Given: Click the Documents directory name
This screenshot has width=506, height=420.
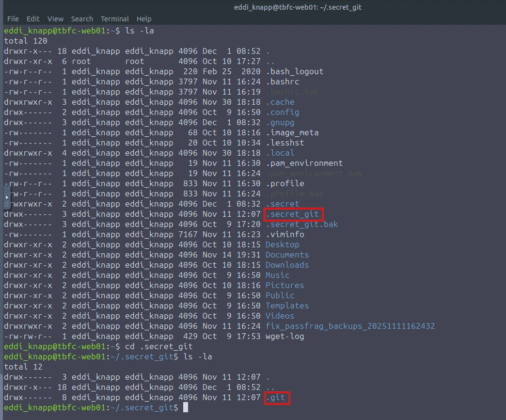Looking at the screenshot, I should coord(287,255).
